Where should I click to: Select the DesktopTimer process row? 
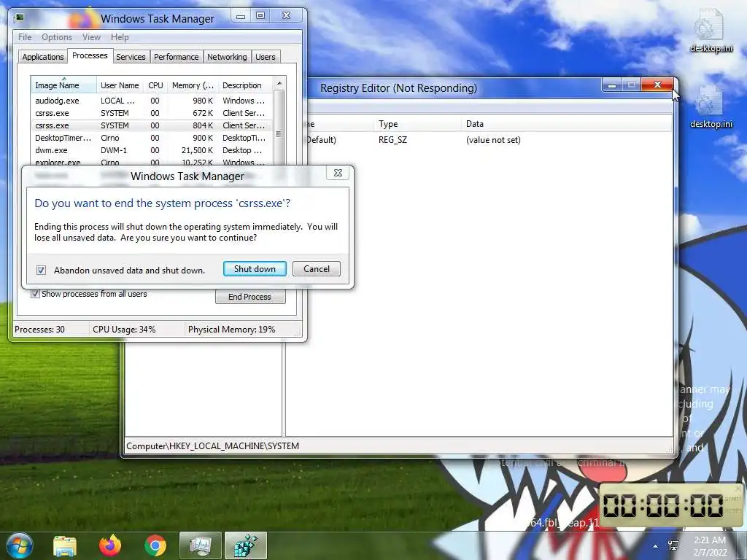pyautogui.click(x=152, y=138)
